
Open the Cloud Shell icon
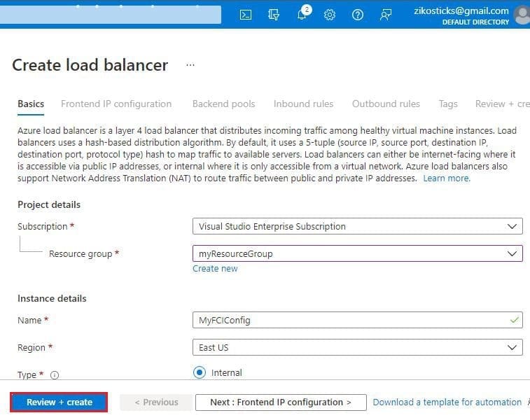245,15
